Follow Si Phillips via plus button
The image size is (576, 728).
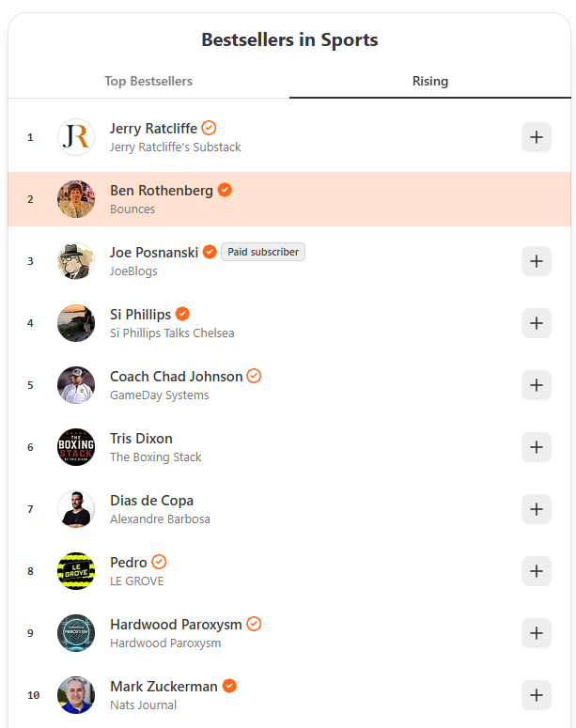[x=536, y=323]
